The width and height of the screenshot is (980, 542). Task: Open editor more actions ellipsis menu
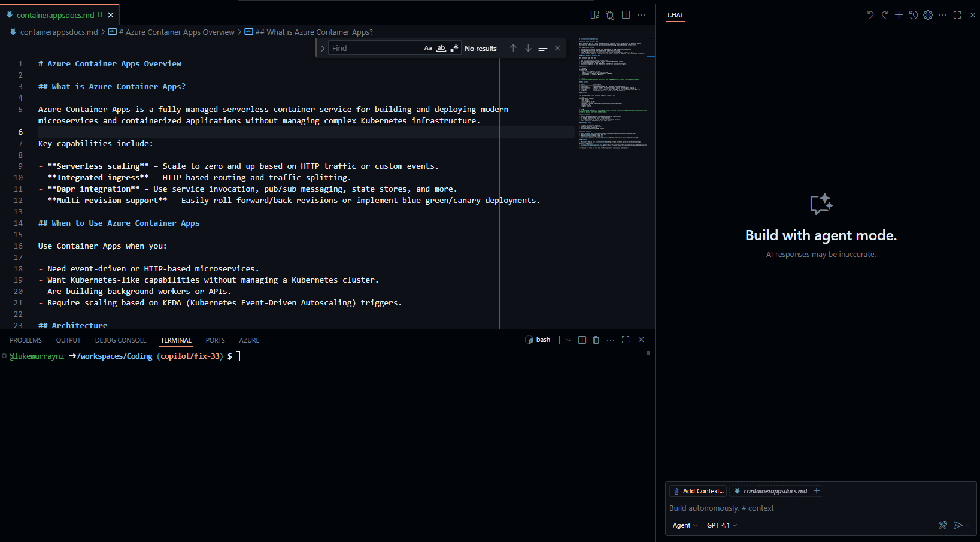click(x=641, y=15)
